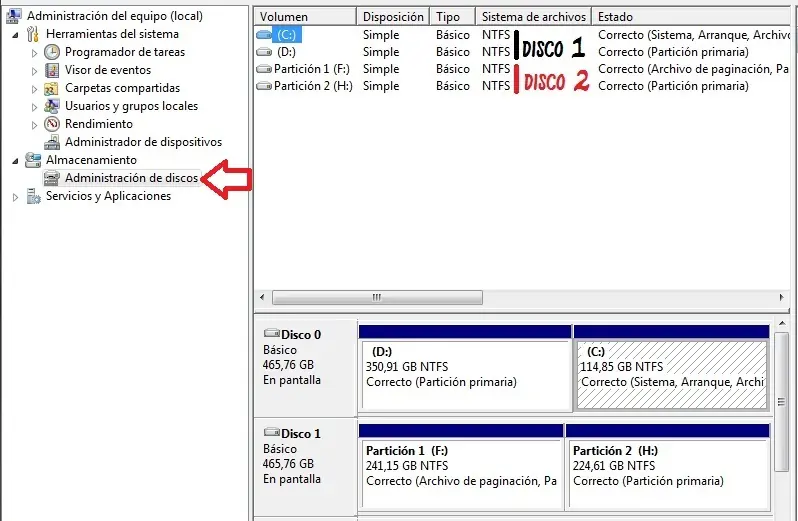Select Servicios y Aplicaciones tree item

108,196
